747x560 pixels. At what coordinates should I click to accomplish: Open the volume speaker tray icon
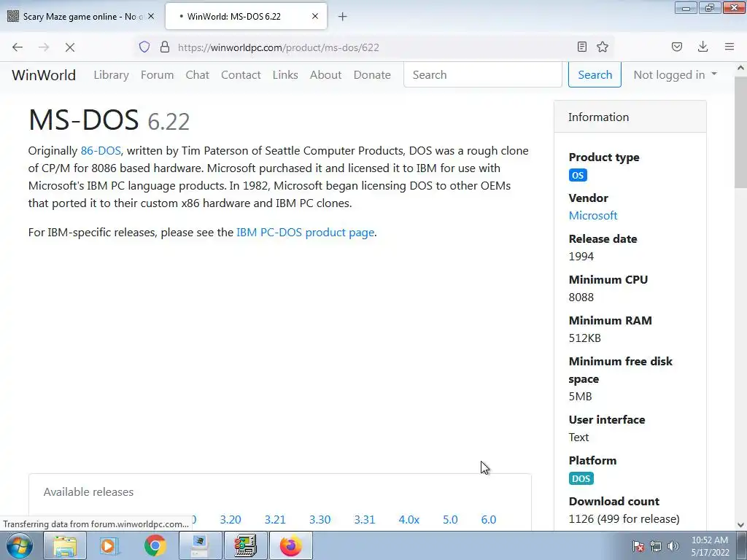(x=673, y=546)
